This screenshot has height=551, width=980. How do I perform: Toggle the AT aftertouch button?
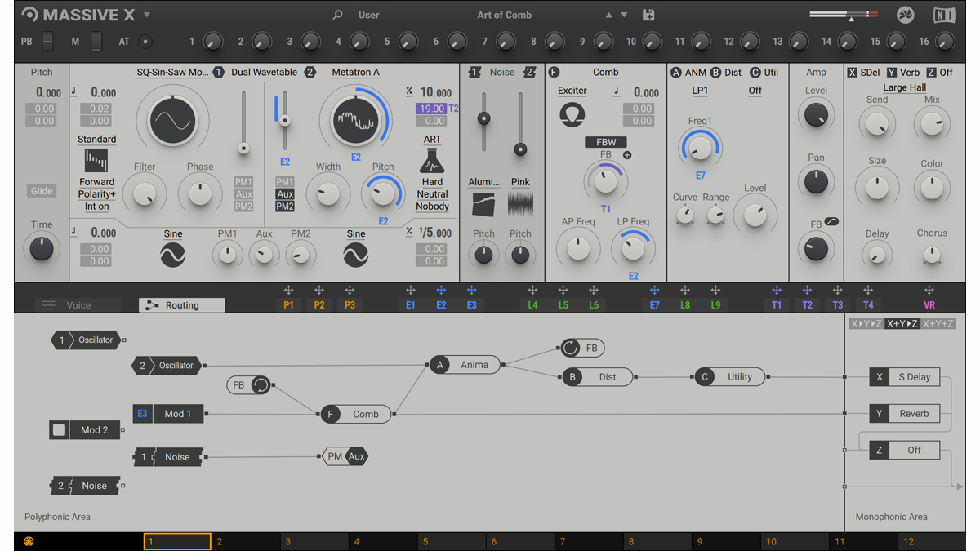[145, 41]
